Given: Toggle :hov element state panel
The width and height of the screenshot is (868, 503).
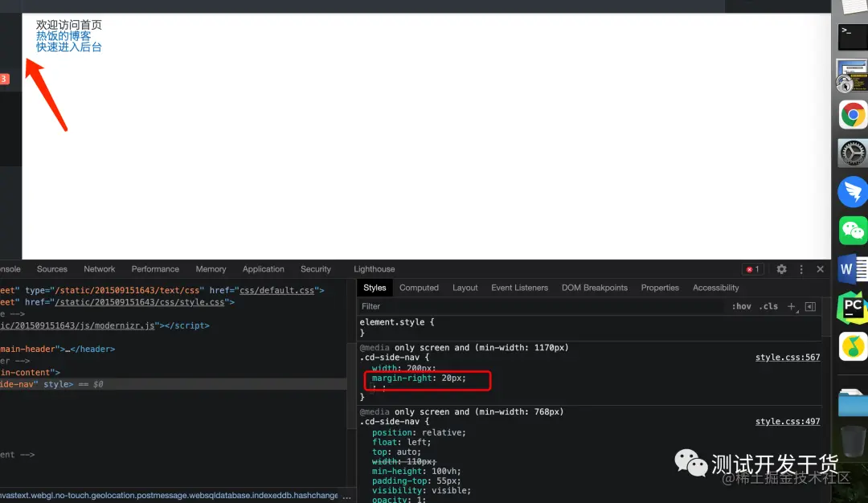Looking at the screenshot, I should tap(741, 307).
